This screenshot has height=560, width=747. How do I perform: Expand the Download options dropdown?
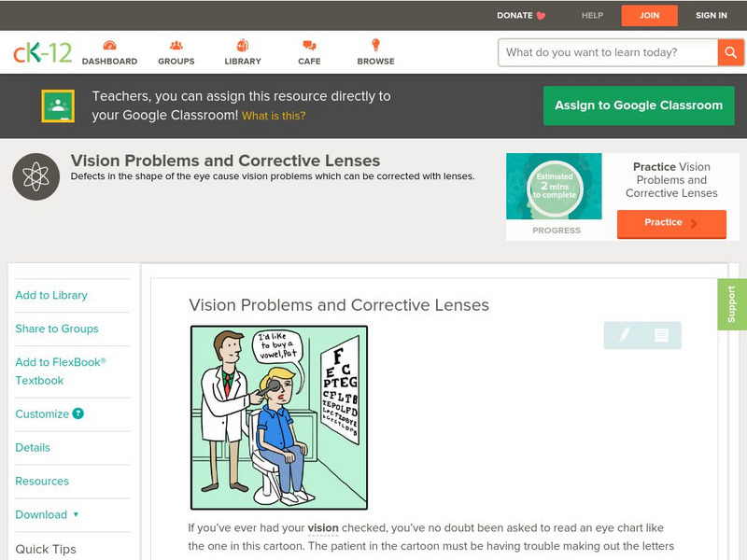[x=74, y=513]
